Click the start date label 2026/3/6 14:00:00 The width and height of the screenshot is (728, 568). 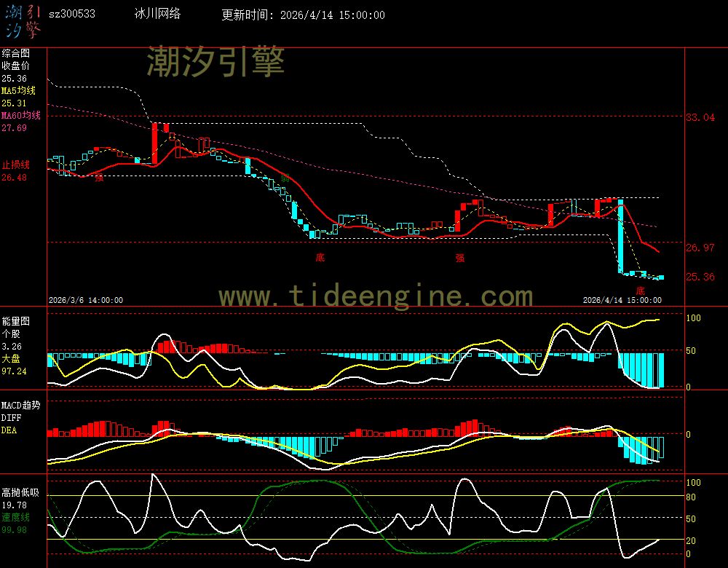[86, 299]
